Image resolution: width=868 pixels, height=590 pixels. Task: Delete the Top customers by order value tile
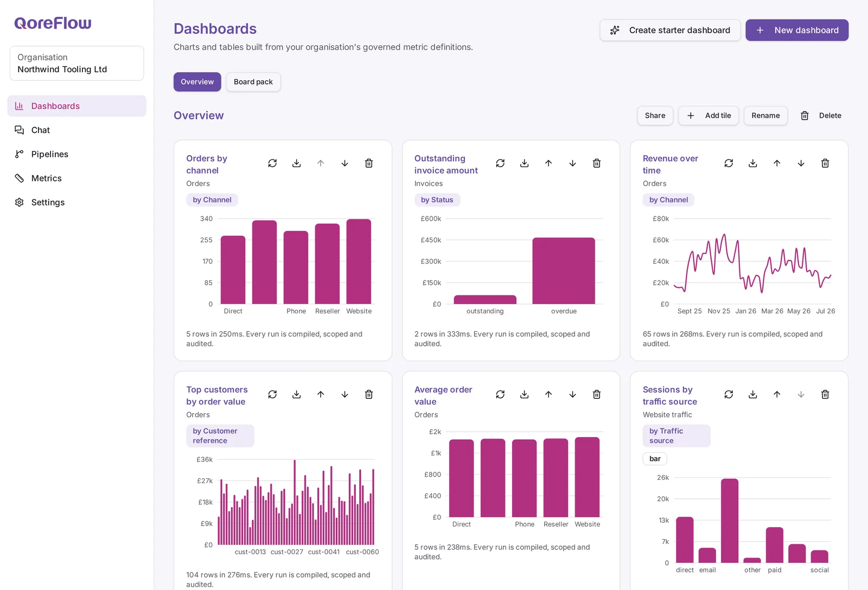pyautogui.click(x=369, y=394)
